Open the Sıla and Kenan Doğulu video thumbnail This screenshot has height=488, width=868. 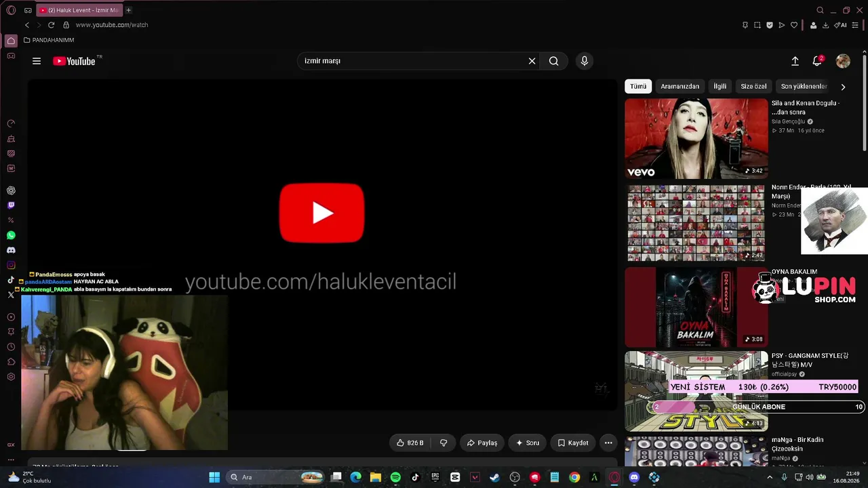click(696, 139)
